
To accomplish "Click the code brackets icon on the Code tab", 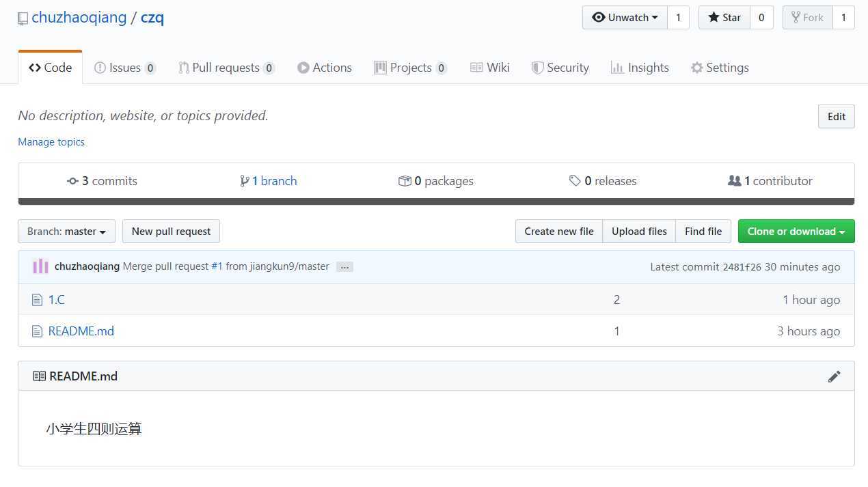I will coord(35,68).
